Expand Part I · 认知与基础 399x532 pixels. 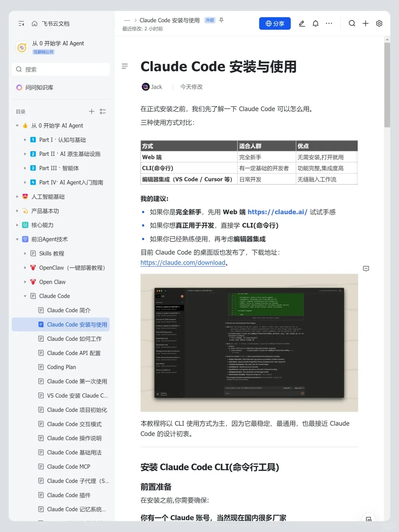[25, 140]
